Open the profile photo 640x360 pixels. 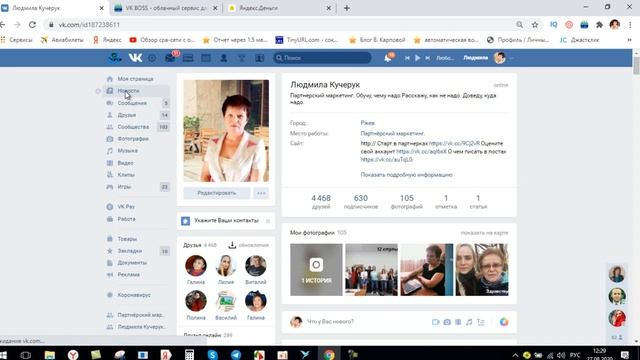pyautogui.click(x=226, y=131)
